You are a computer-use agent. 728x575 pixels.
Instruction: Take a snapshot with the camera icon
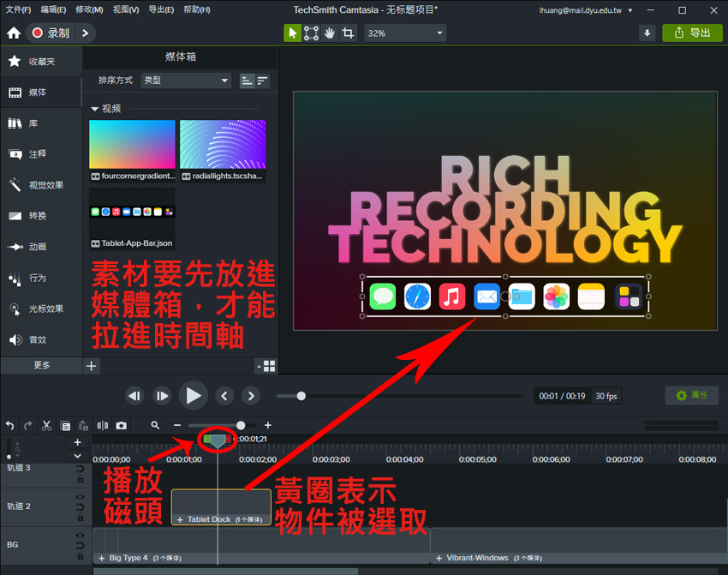coord(122,425)
